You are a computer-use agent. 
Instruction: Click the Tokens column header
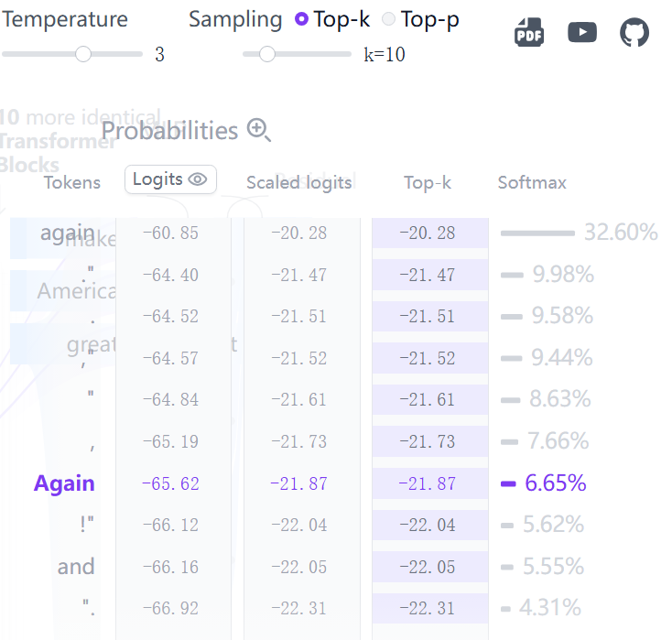tap(72, 182)
